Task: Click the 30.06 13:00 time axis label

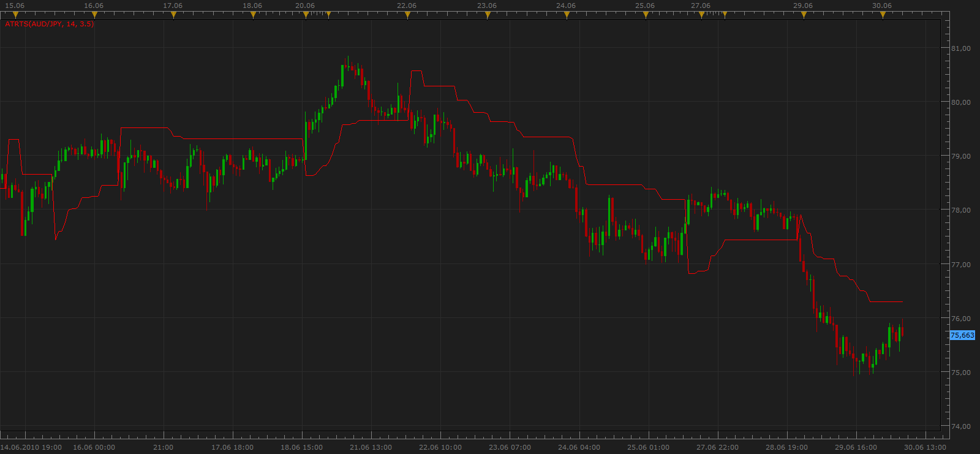Action: (x=925, y=447)
